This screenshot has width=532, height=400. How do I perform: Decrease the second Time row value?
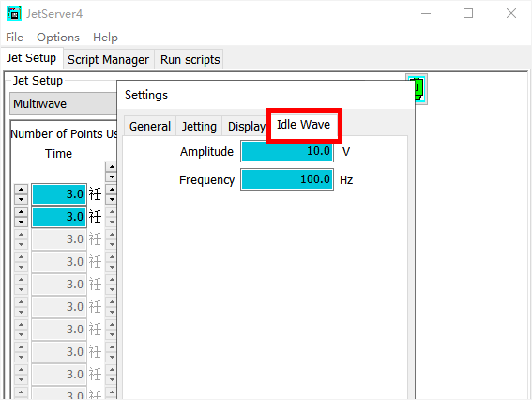21,222
